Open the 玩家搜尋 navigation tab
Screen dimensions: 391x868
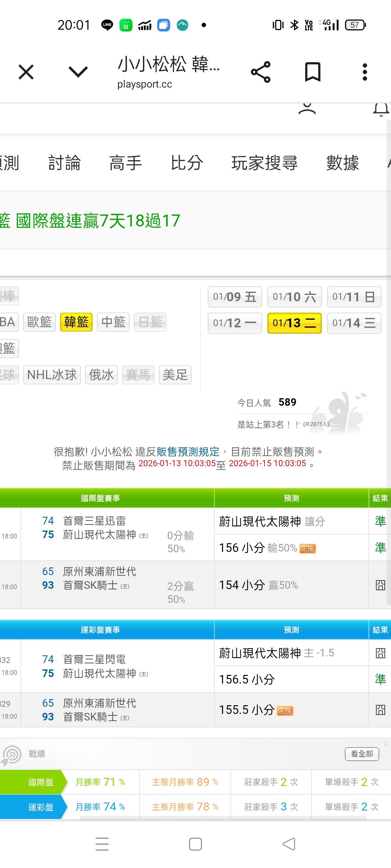[264, 163]
